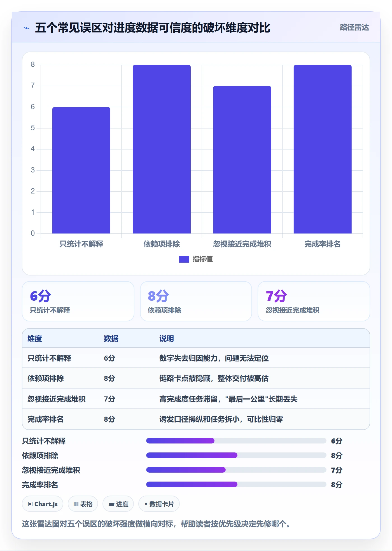Select the 7分 忽视接近完成堆积 data card
This screenshot has height=551, width=392.
tap(314, 301)
